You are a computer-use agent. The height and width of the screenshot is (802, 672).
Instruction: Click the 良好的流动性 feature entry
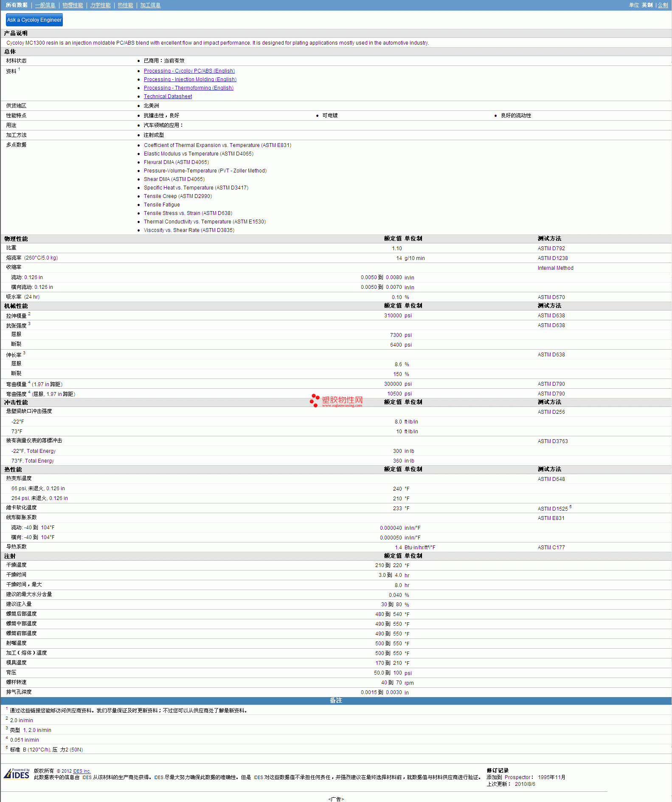(516, 116)
